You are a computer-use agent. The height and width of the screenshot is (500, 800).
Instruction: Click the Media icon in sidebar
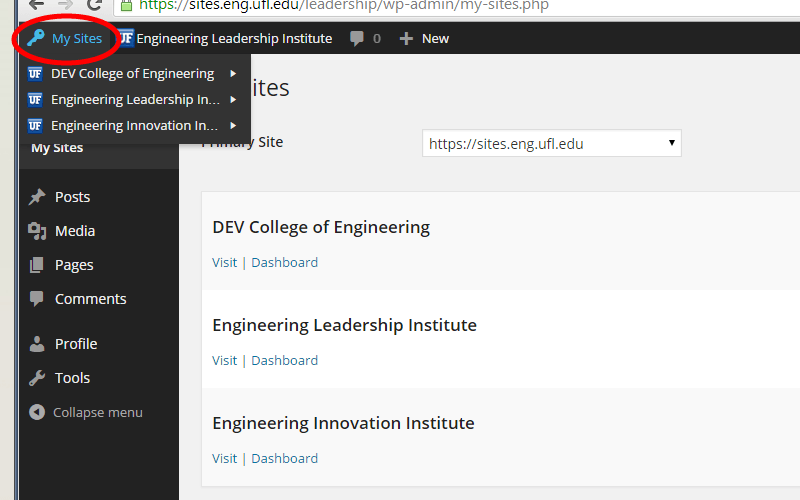click(37, 231)
